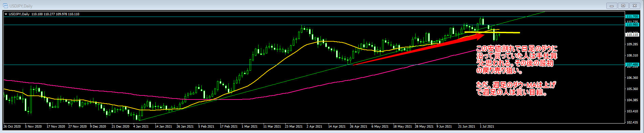644x133 pixels.
Task: Click the yellow horizontal line on chart
Action: [492, 32]
